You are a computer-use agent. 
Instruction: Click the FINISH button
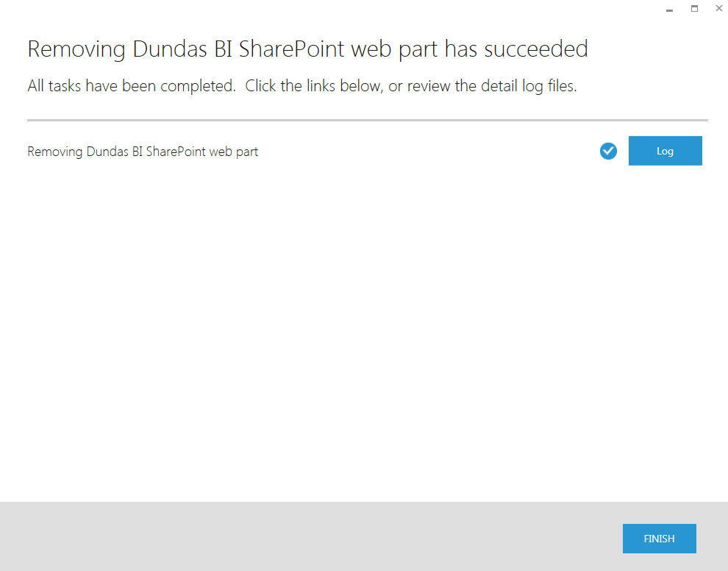click(660, 539)
